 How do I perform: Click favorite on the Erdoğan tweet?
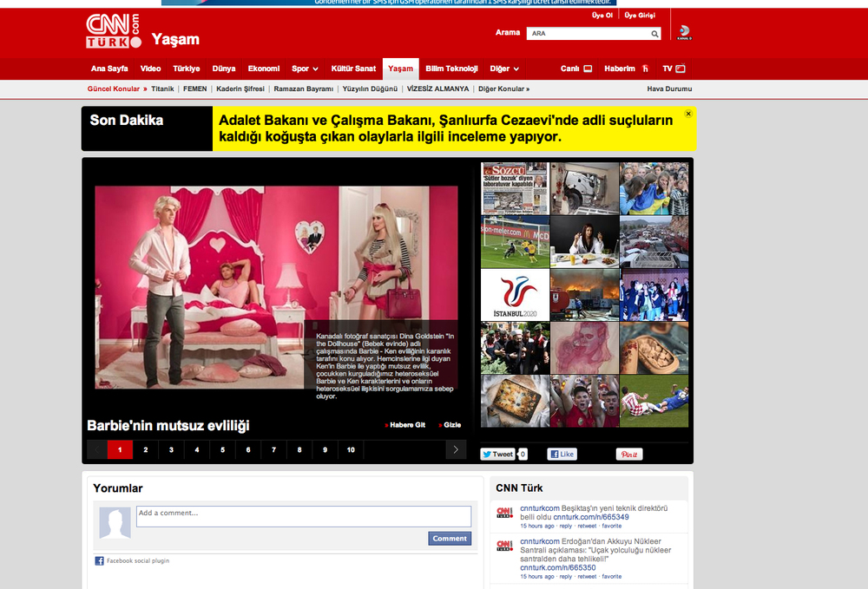pyautogui.click(x=612, y=577)
